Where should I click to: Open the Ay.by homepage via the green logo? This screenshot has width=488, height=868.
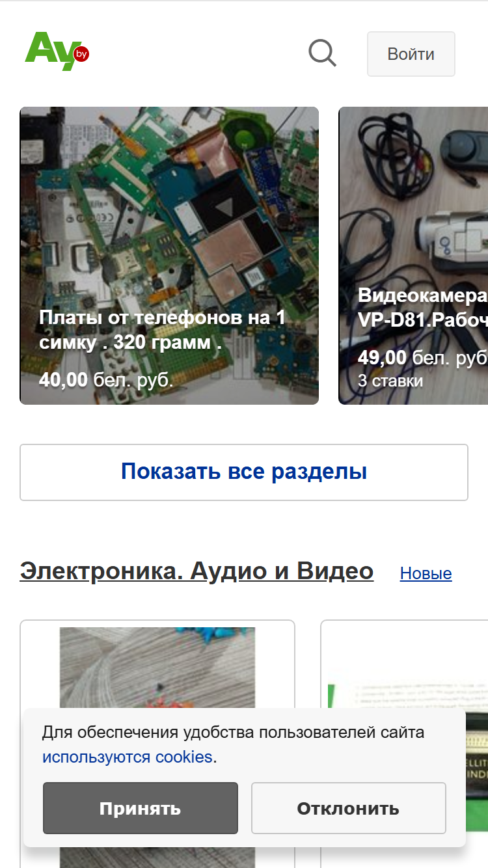[x=57, y=51]
